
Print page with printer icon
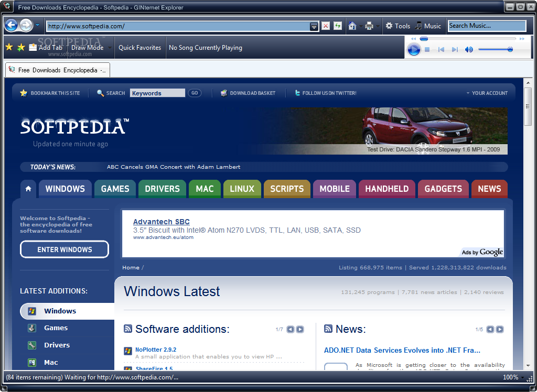click(x=369, y=26)
